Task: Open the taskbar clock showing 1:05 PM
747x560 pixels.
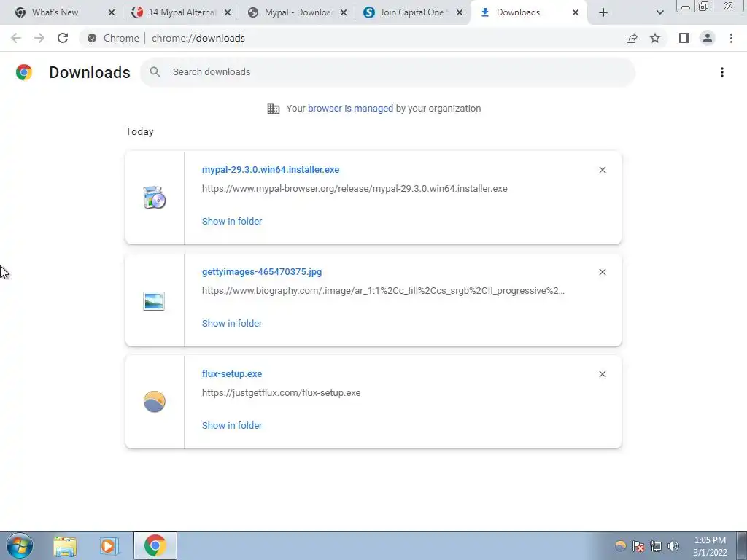Action: [710, 546]
